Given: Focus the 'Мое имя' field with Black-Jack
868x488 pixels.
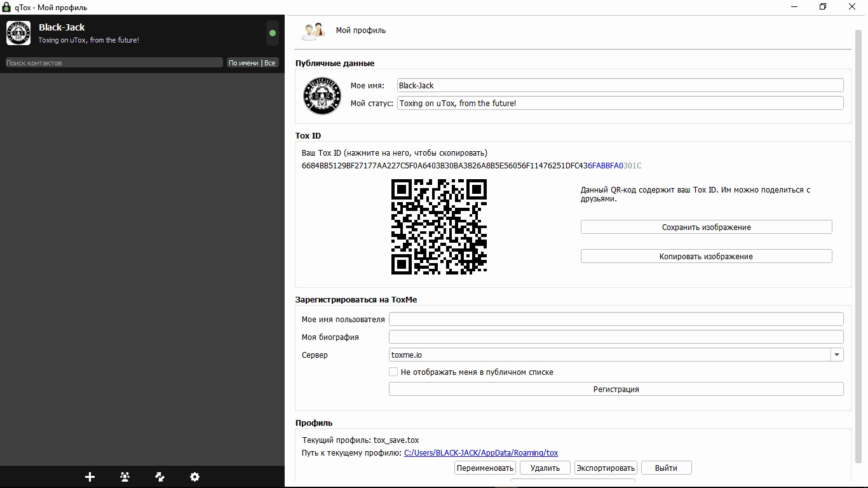Looking at the screenshot, I should pyautogui.click(x=620, y=85).
